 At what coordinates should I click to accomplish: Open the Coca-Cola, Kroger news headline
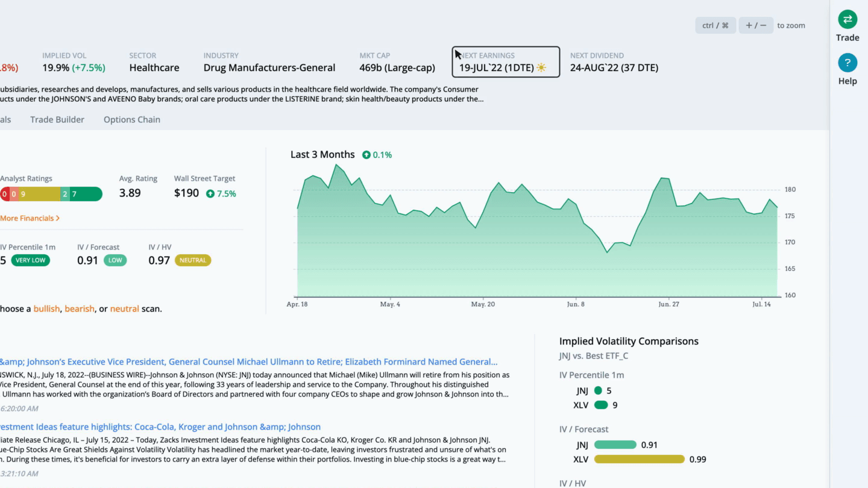point(160,427)
